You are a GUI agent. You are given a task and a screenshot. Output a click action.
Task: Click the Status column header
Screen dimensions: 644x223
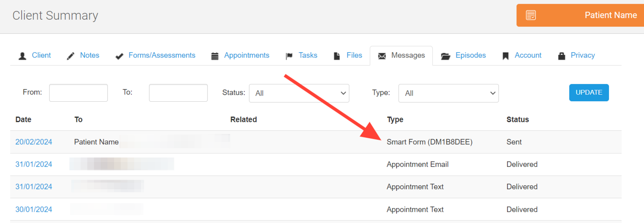[518, 119]
